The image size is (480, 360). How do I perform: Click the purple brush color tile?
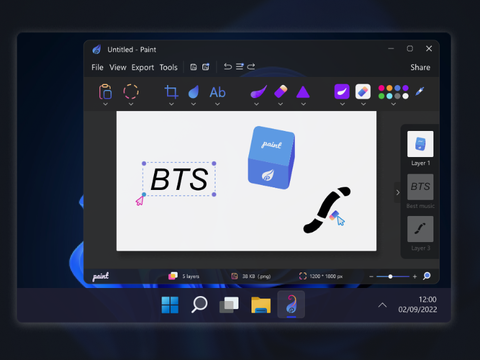click(x=342, y=91)
